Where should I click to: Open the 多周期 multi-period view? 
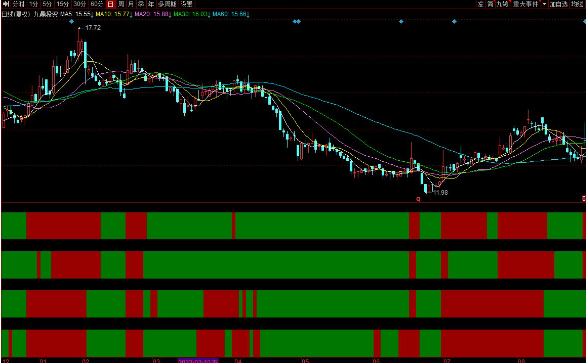point(167,4)
